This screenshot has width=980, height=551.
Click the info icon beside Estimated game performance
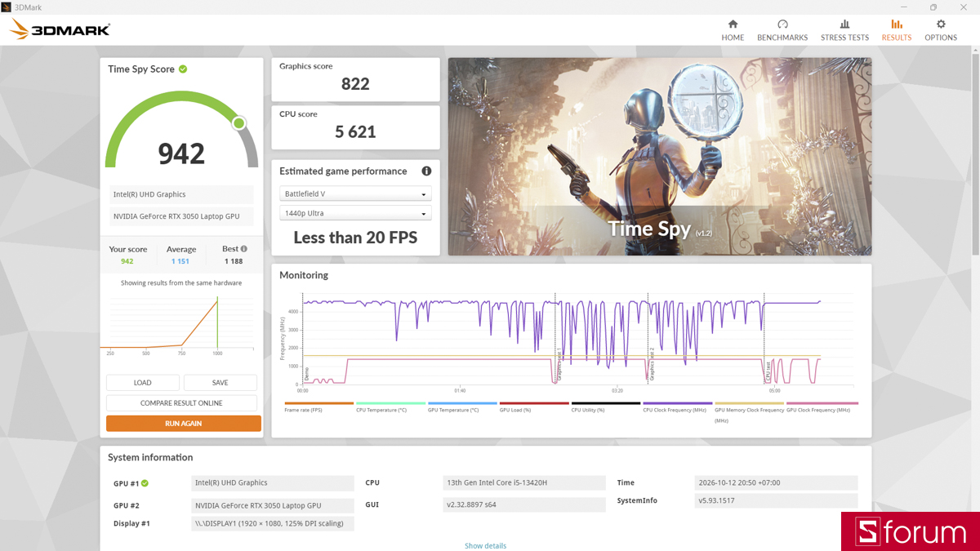point(426,171)
